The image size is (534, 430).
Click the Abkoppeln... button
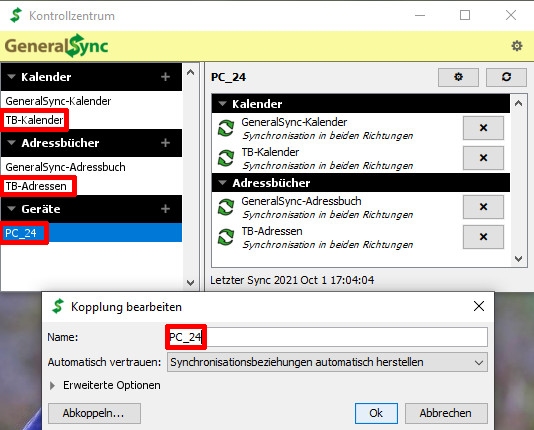(x=94, y=413)
